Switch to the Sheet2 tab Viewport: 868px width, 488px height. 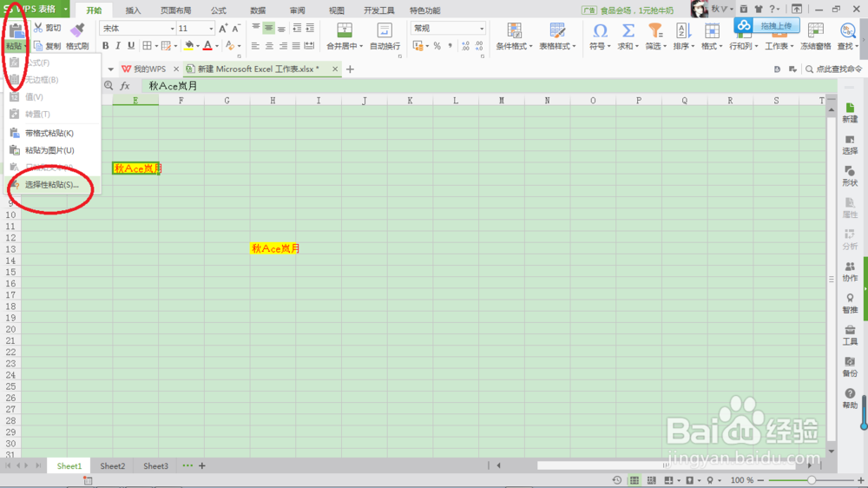click(112, 465)
